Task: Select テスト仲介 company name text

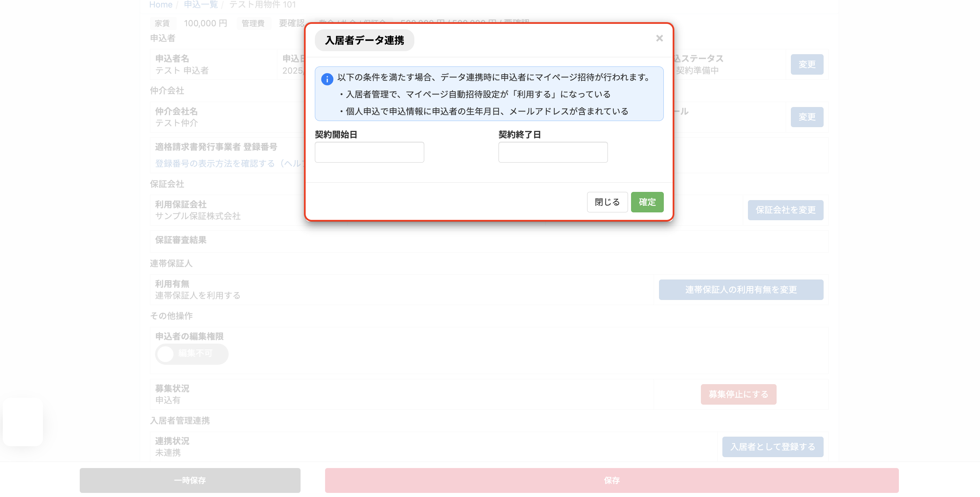Action: tap(177, 123)
